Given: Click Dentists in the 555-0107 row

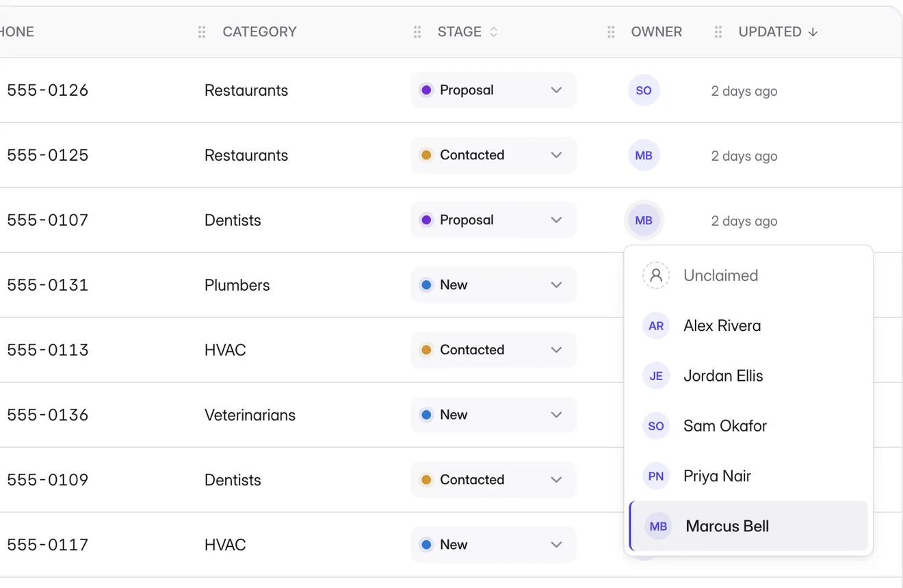Looking at the screenshot, I should tap(233, 220).
